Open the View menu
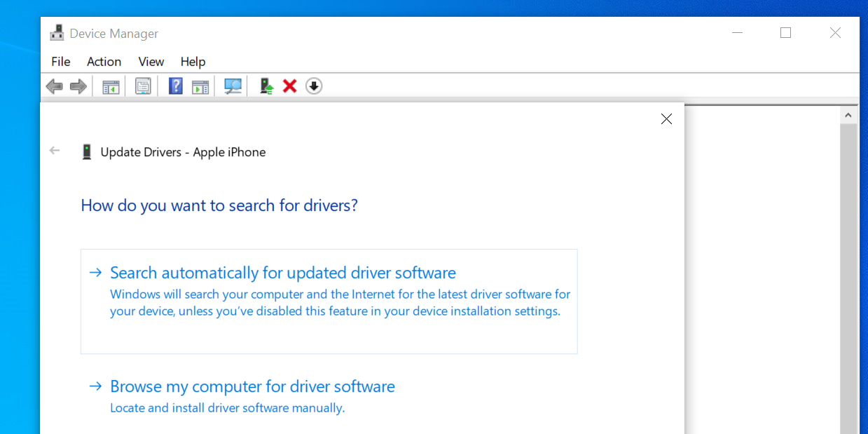 tap(151, 62)
